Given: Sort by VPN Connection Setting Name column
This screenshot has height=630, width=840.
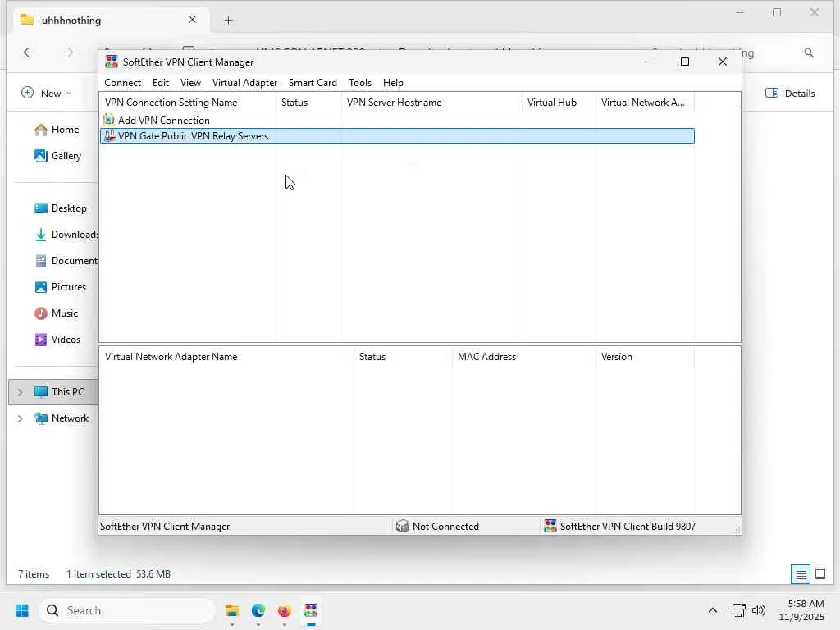Looking at the screenshot, I should click(188, 103).
